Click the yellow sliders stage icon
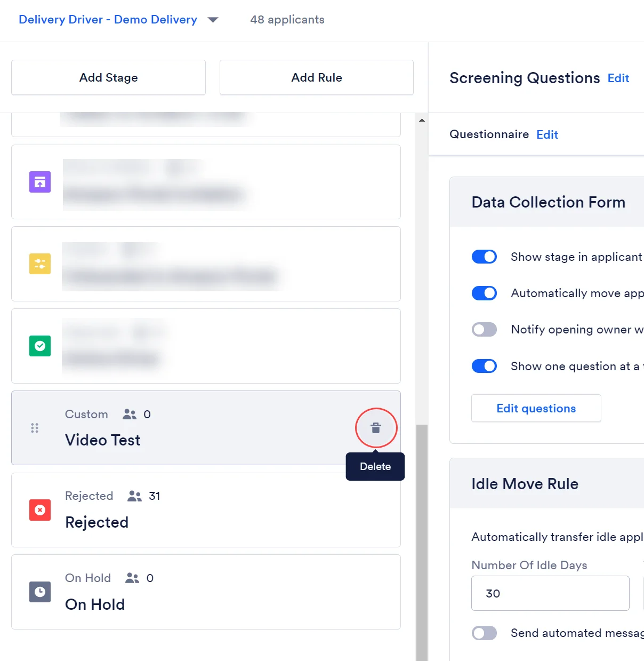Viewport: 644px width, 661px height. click(x=40, y=264)
